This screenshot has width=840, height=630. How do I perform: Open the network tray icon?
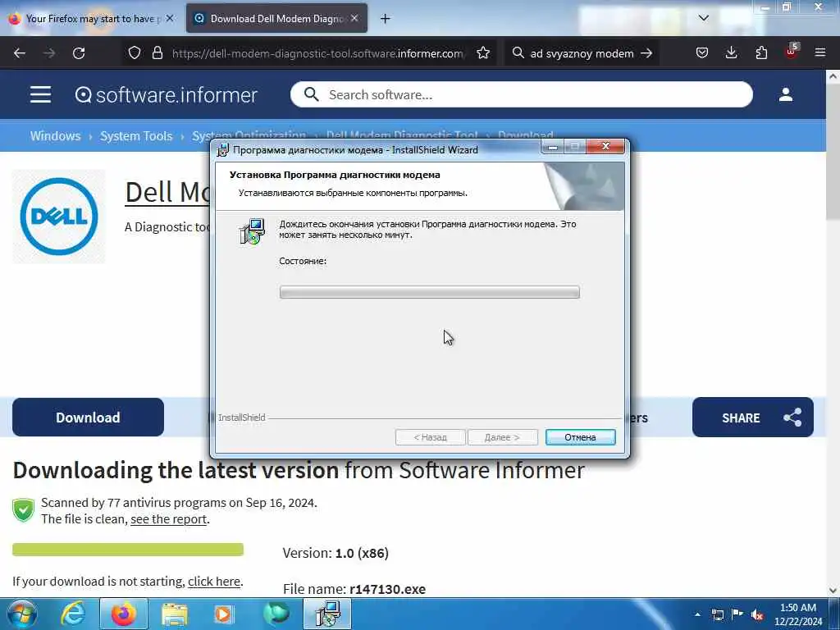click(x=717, y=614)
